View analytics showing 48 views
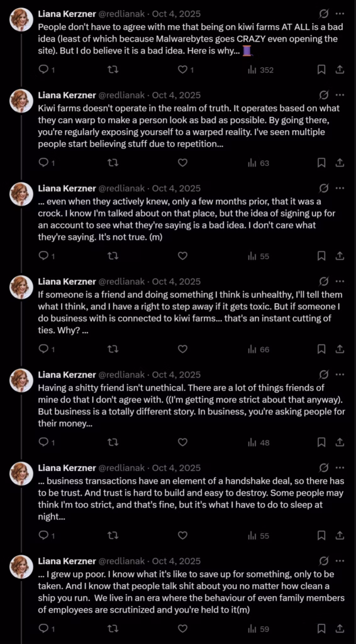Screen dimensions: 356x644 tap(259, 443)
